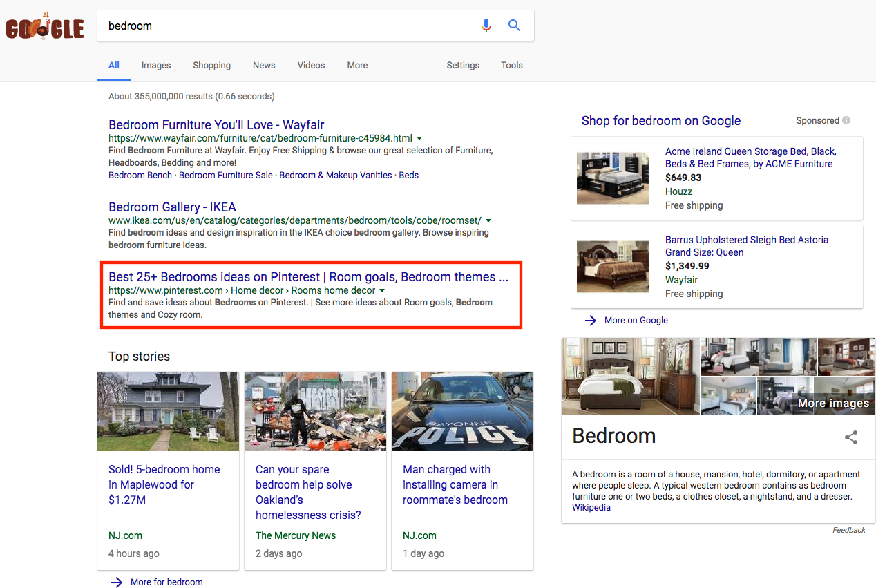The image size is (876, 588).
Task: Click The Mercury News source label
Action: click(x=296, y=535)
